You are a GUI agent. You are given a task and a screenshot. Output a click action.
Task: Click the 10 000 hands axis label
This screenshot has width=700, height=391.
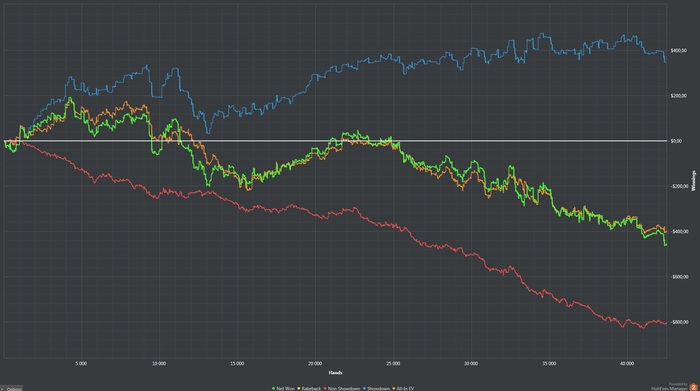[159, 364]
